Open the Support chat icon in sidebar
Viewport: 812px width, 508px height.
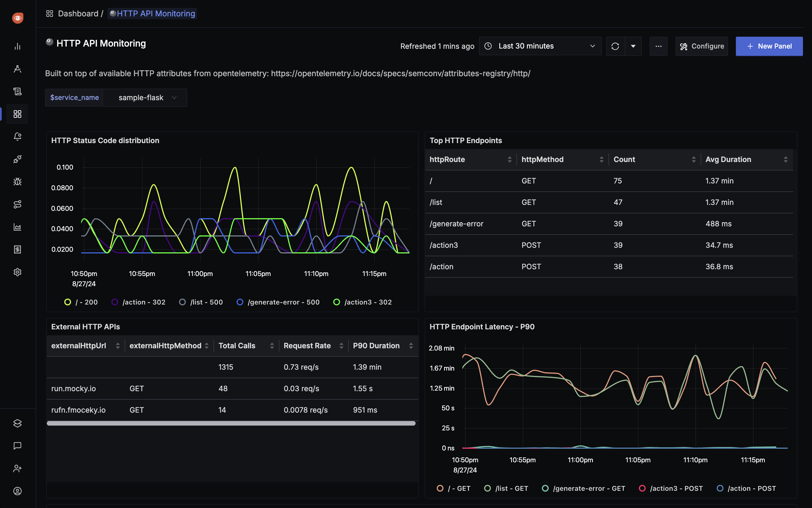point(17,446)
